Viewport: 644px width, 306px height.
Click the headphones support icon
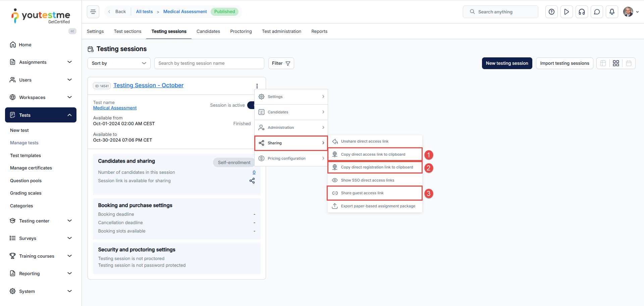582,12
